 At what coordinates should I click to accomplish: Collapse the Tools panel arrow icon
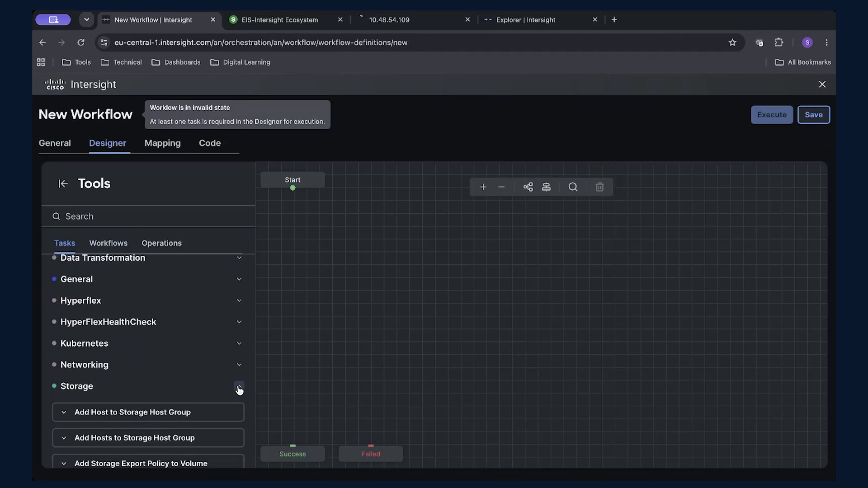[x=63, y=183]
